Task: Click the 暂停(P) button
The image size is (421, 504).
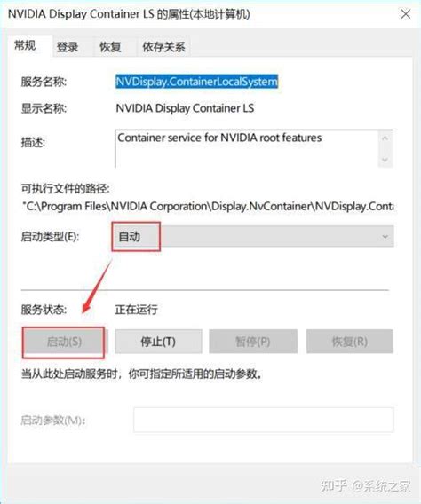Action: coord(253,342)
